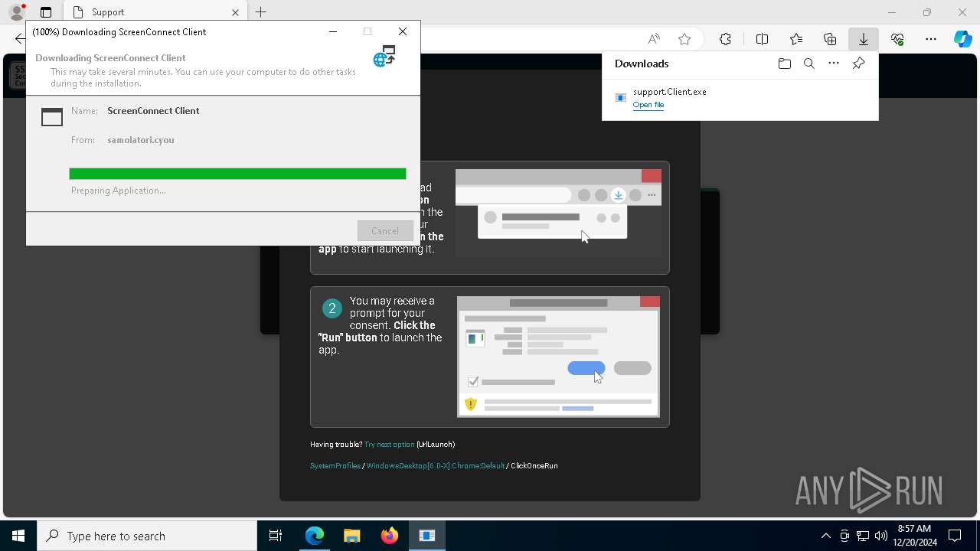Open Collections icon

tap(830, 39)
